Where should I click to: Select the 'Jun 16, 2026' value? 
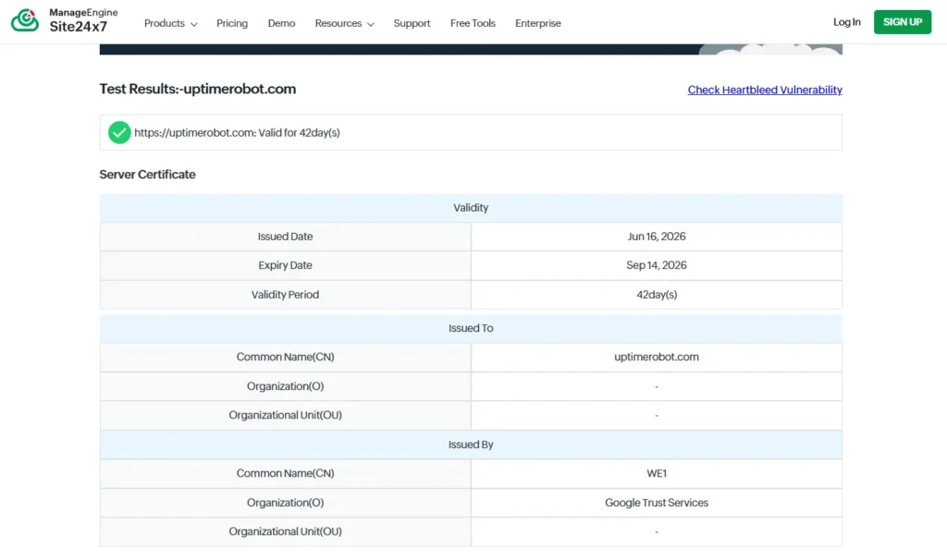[657, 237]
